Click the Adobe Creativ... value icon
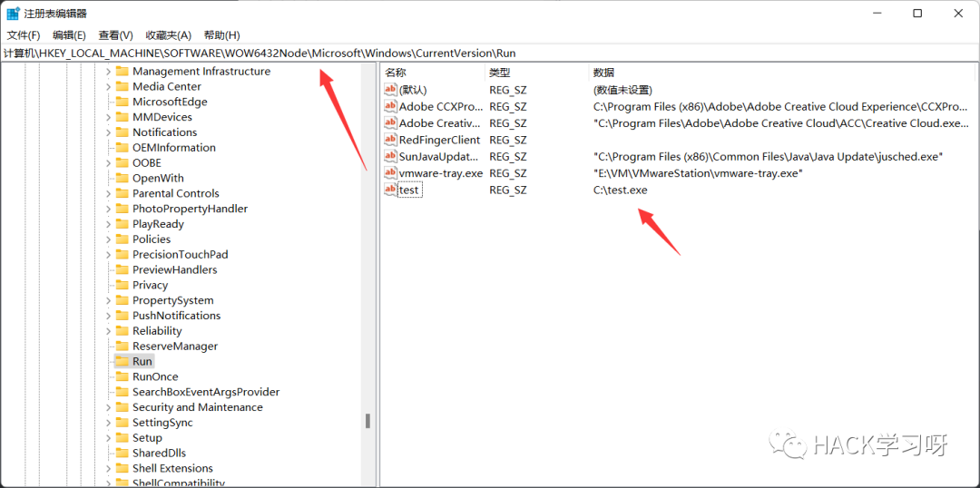 [x=390, y=123]
